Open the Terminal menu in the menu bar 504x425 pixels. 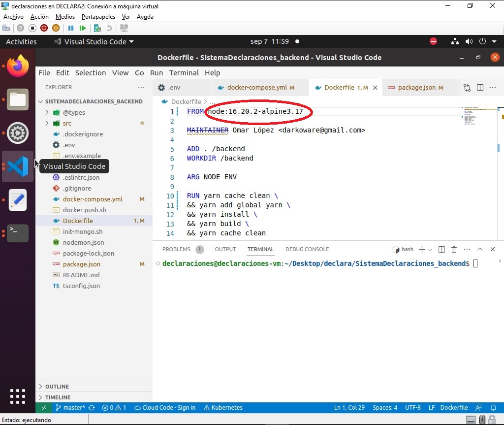point(184,73)
